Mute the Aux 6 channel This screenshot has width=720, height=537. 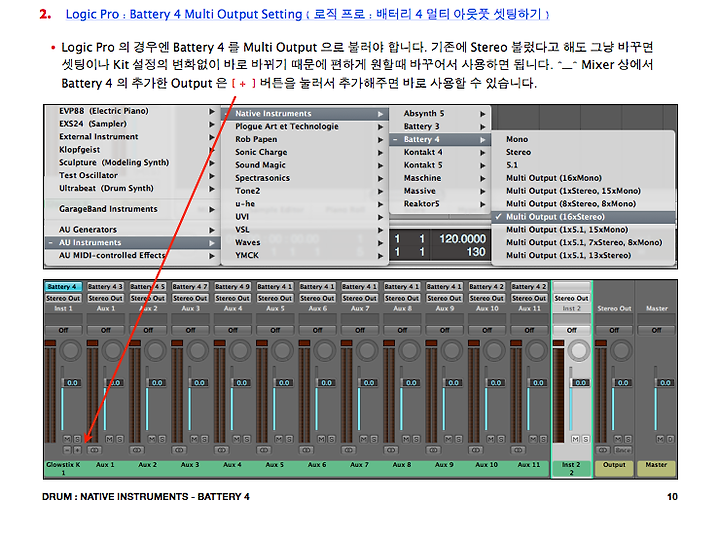(x=321, y=440)
